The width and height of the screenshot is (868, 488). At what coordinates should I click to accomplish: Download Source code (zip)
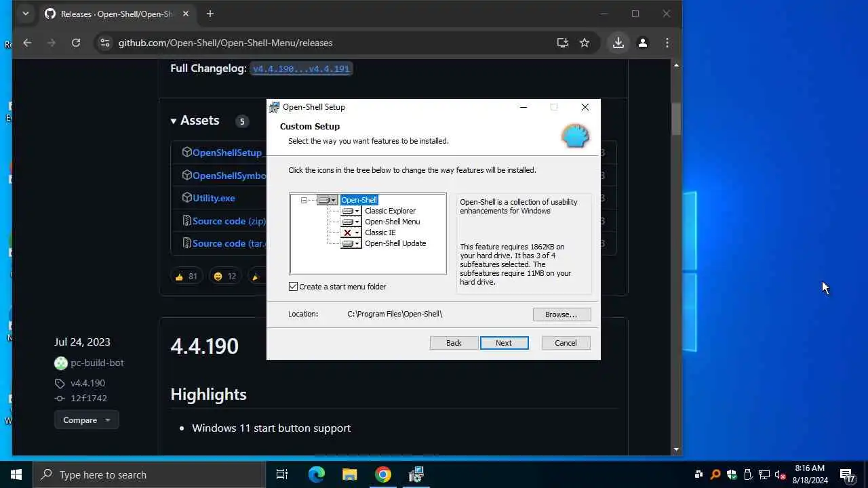click(229, 221)
